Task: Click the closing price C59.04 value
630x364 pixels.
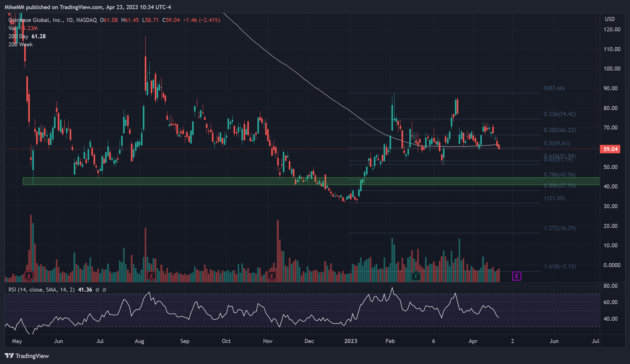Action: [x=171, y=20]
